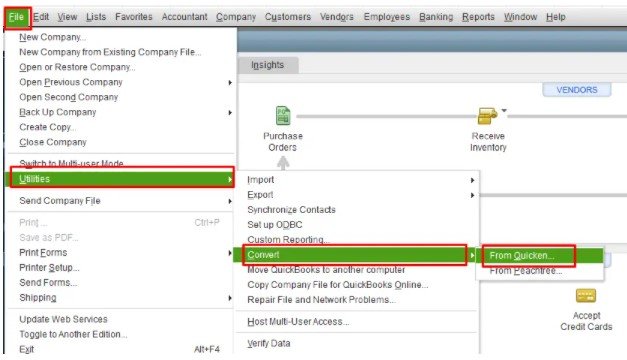Choose Synchronize Contacts
627x360 pixels.
point(292,210)
